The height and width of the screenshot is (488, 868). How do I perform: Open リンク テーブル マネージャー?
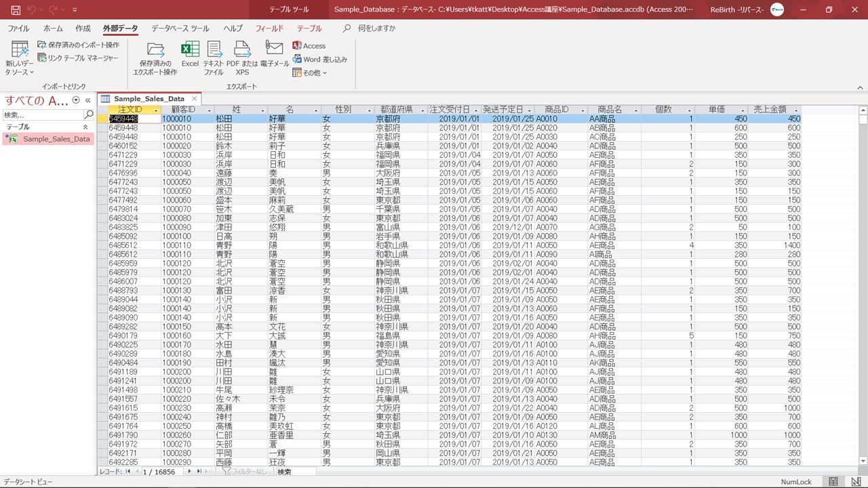point(78,58)
